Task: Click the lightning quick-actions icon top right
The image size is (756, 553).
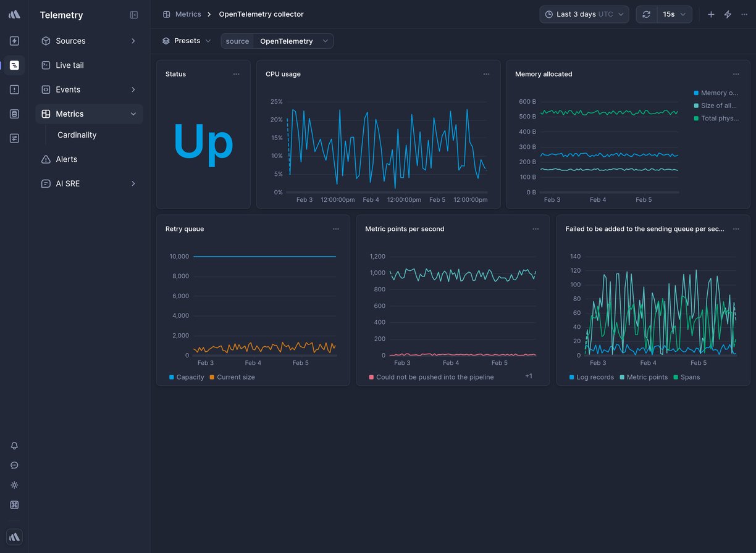Action: coord(728,14)
